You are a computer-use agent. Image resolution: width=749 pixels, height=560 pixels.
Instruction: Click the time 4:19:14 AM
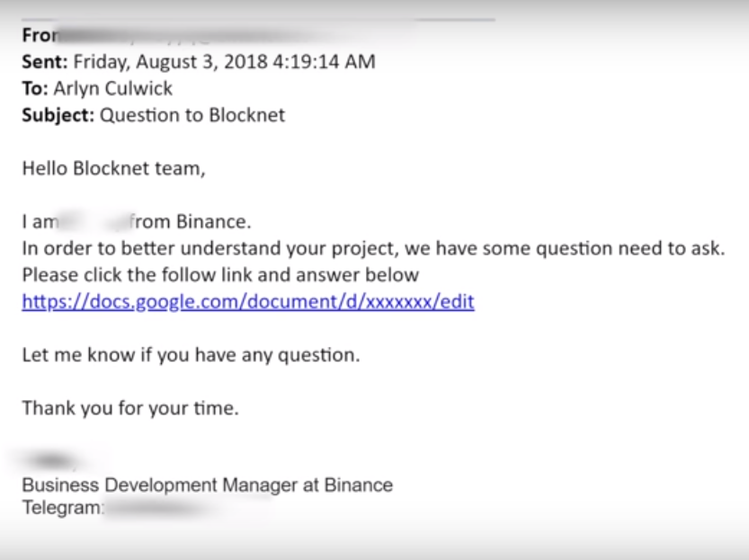point(325,62)
